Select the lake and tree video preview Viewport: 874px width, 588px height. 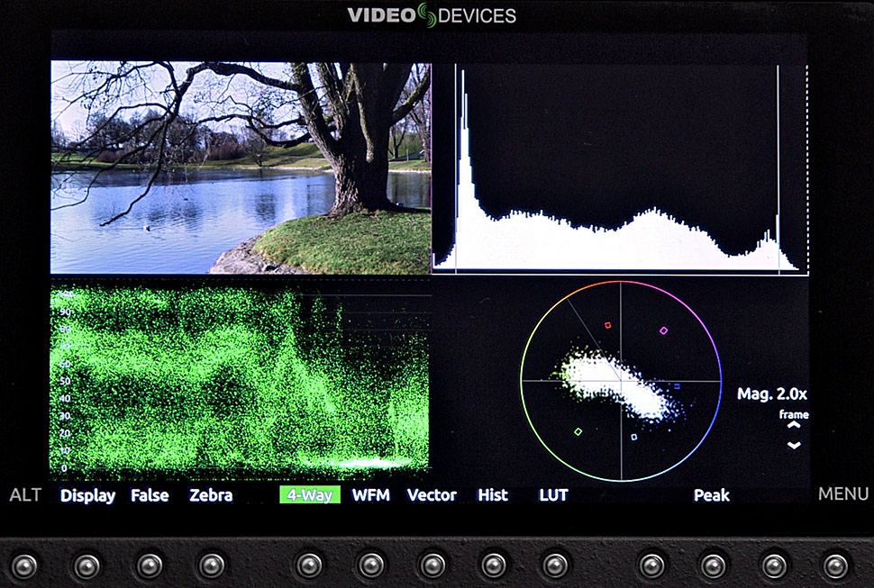point(240,167)
